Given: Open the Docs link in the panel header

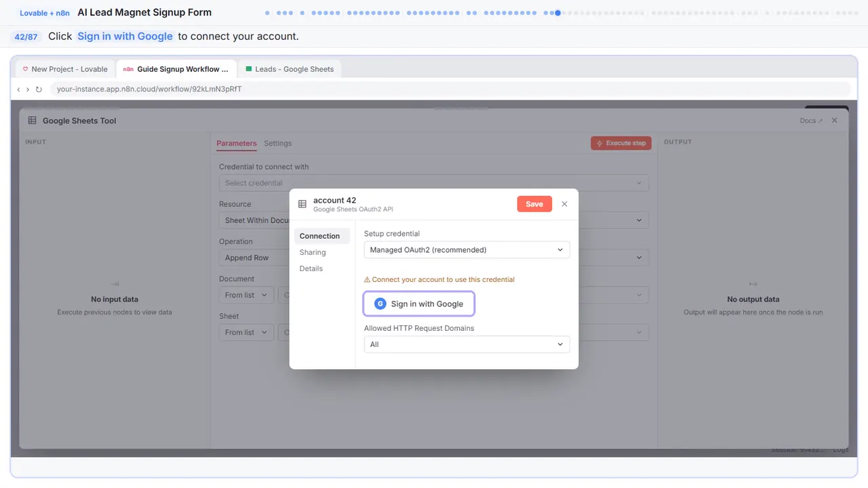Looking at the screenshot, I should pos(811,121).
